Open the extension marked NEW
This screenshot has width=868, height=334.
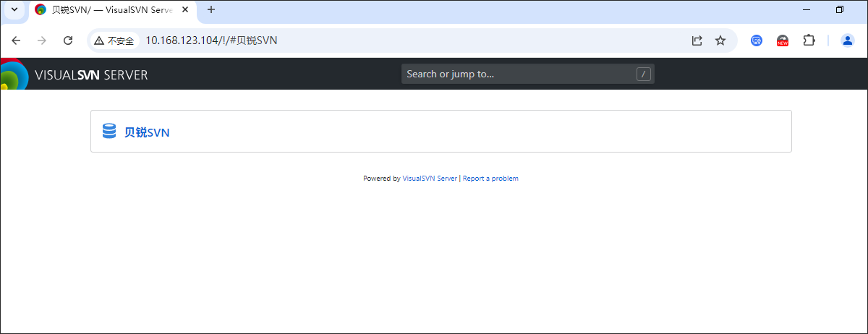click(783, 40)
